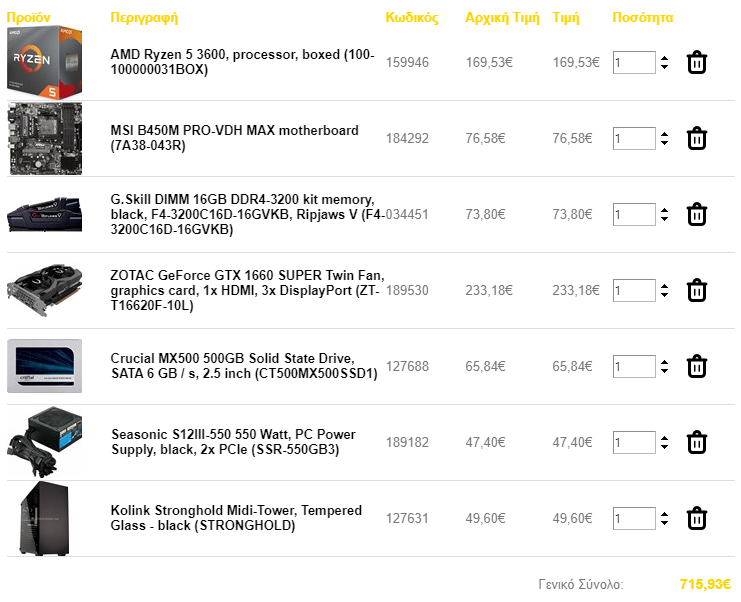Click the Προϊόν column header

[28, 17]
